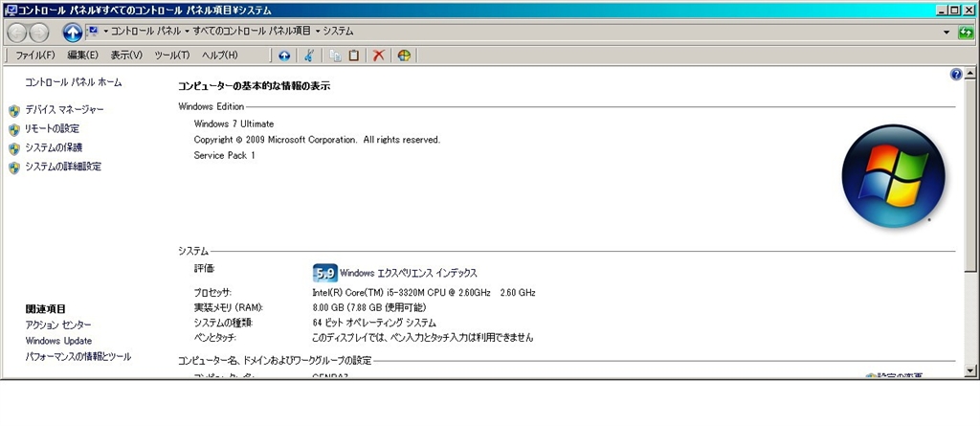Open システムの詳細設定 link
Viewport: 980px width, 426px height.
point(63,167)
